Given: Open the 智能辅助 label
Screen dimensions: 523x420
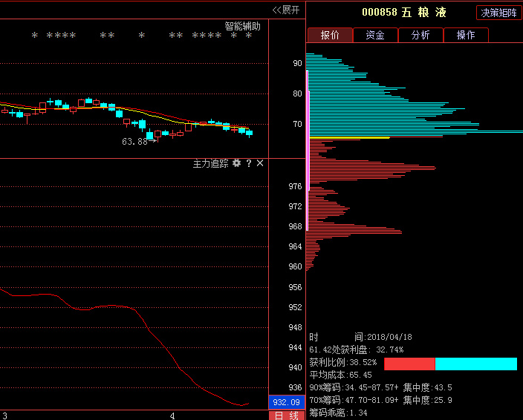Looking at the screenshot, I should pos(242,26).
